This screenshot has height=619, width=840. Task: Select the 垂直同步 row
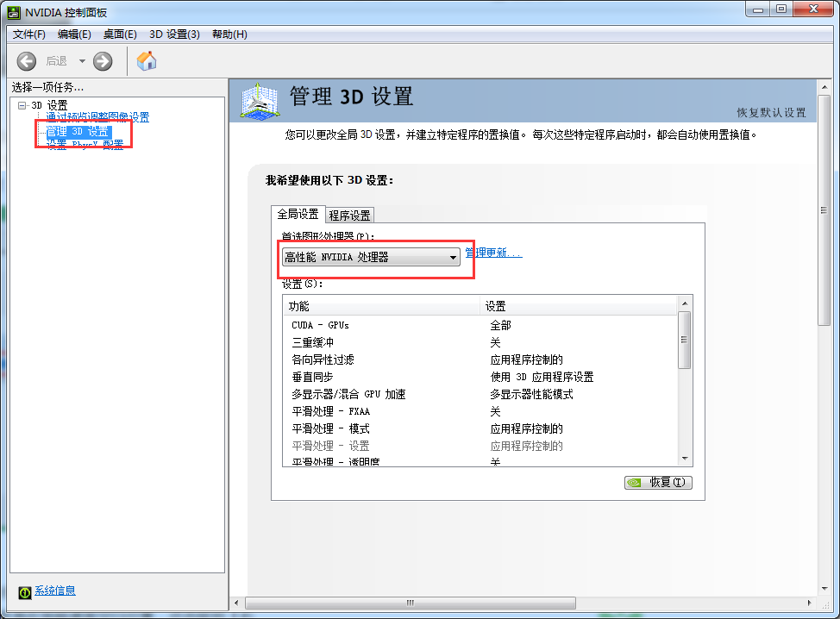[x=481, y=377]
